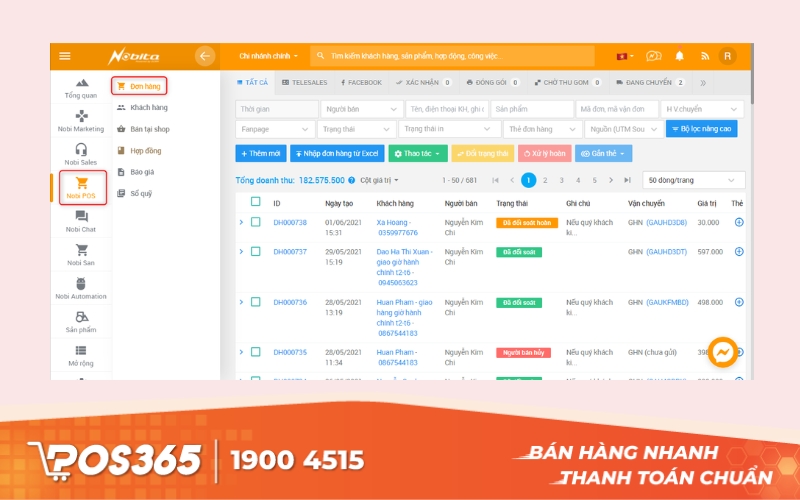
Task: Switch to the ĐÓNG GÓI tab
Action: coord(493,83)
